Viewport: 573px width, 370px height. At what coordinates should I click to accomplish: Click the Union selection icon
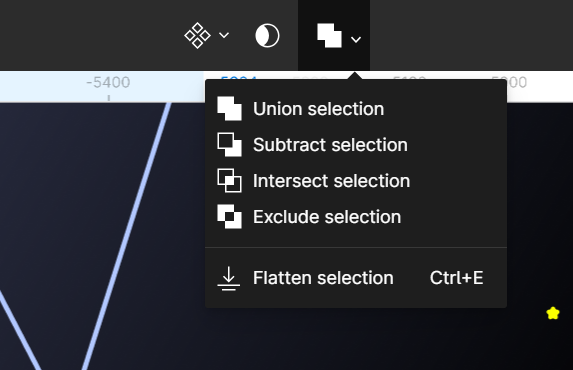click(229, 109)
